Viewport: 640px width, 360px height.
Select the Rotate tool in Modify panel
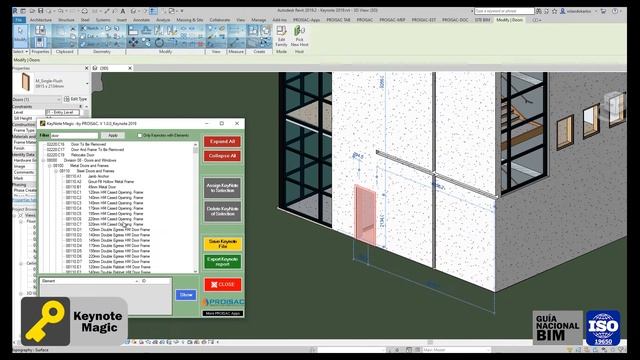click(159, 42)
